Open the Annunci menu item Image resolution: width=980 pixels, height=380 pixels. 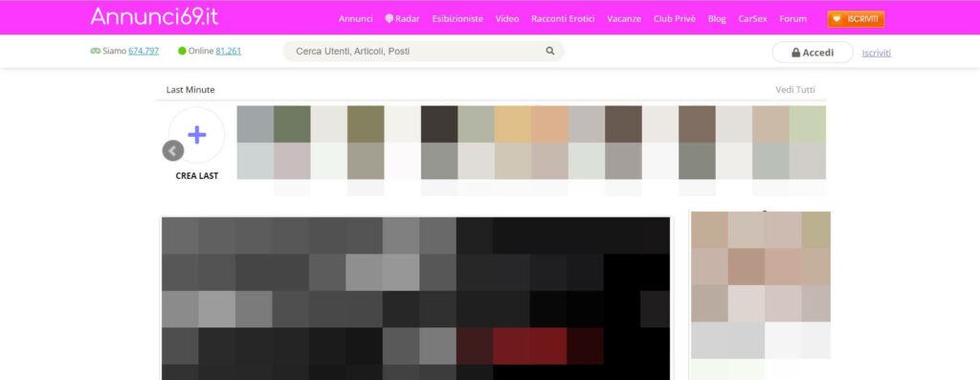(356, 19)
